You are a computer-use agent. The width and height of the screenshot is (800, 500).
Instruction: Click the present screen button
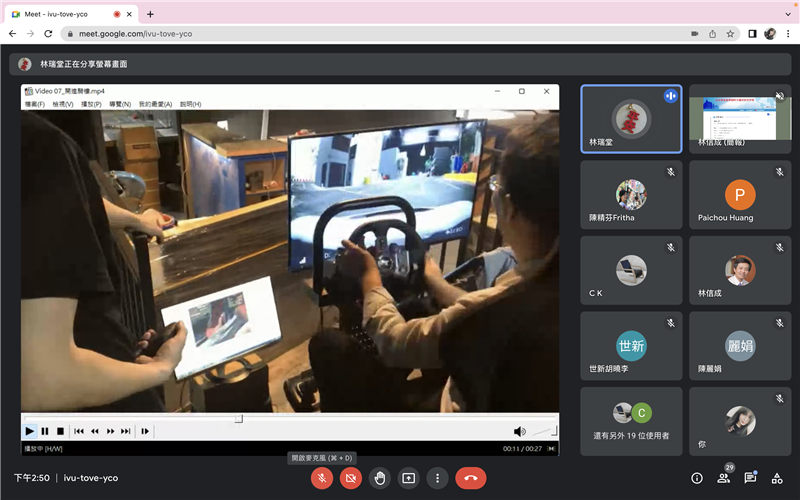coord(408,478)
